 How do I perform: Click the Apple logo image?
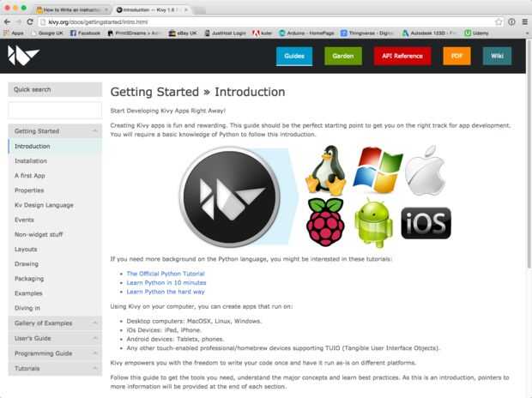pos(425,171)
